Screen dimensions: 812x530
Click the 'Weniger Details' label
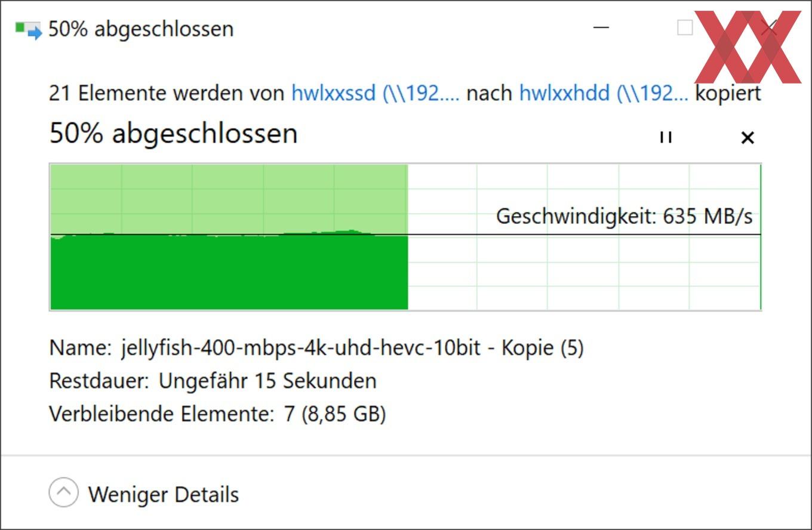pos(164,494)
